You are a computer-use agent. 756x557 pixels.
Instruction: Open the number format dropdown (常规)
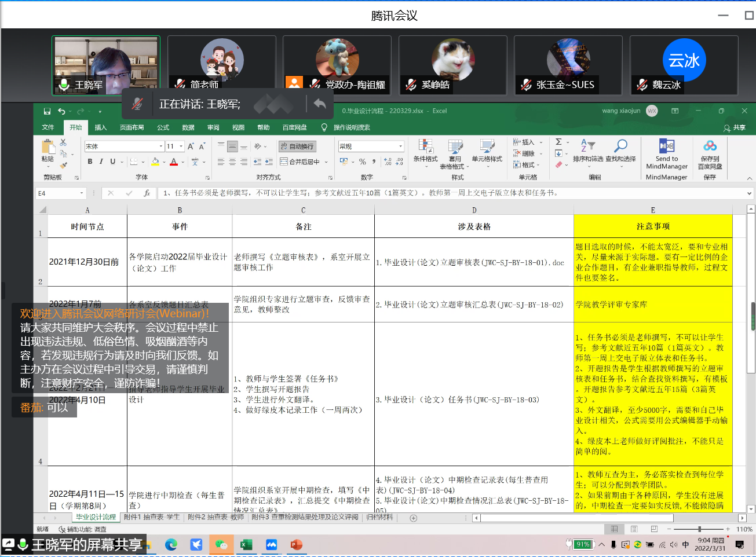[400, 146]
